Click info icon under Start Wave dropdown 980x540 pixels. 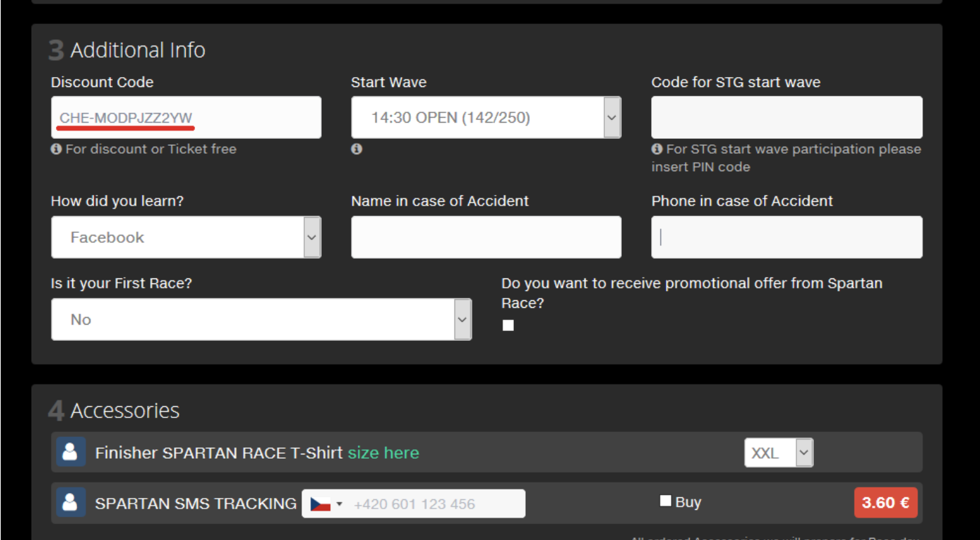356,149
